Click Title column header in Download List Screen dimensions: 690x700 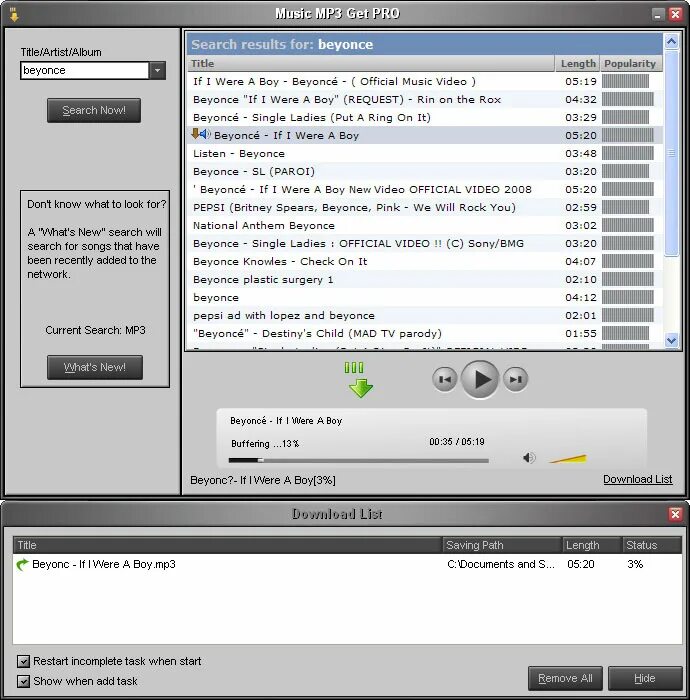(228, 545)
